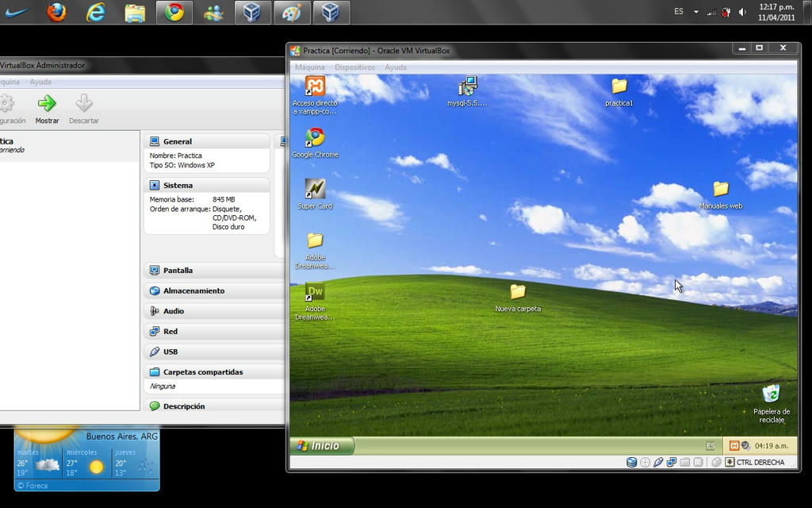Select the mysql installer icon on desktop
The image size is (812, 508).
467,91
